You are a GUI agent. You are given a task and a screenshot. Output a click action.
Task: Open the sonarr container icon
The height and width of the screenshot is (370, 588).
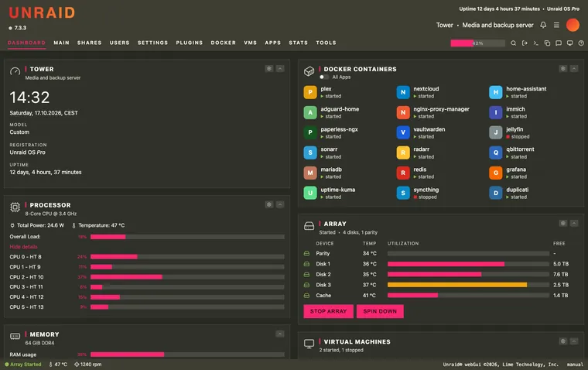click(310, 152)
